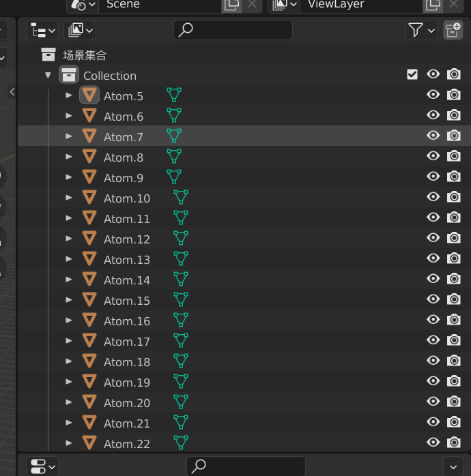This screenshot has width=471, height=476.
Task: Click the Atom.21 orange object icon
Action: (89, 422)
